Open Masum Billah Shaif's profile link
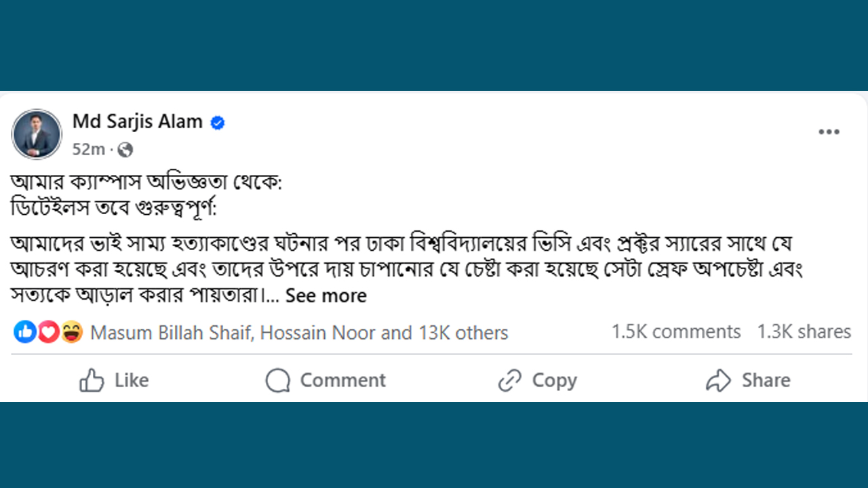The image size is (868, 488). click(x=171, y=333)
